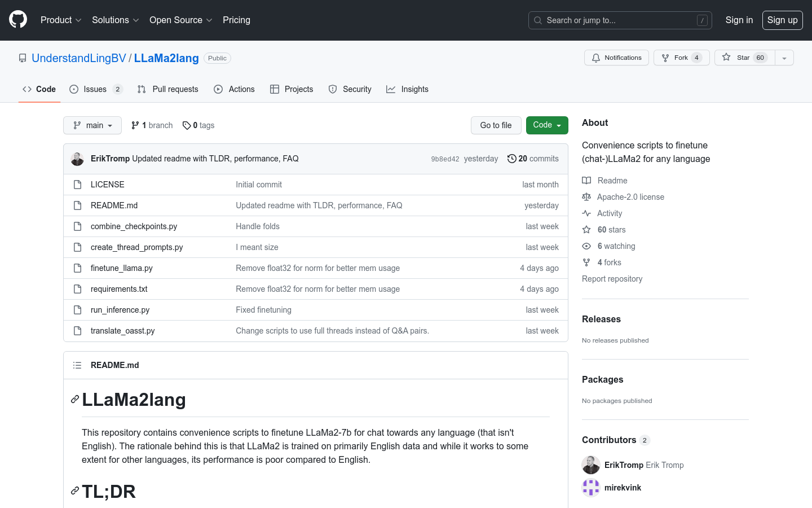Open translate_oasst.py file
Image resolution: width=812 pixels, height=508 pixels.
point(123,331)
